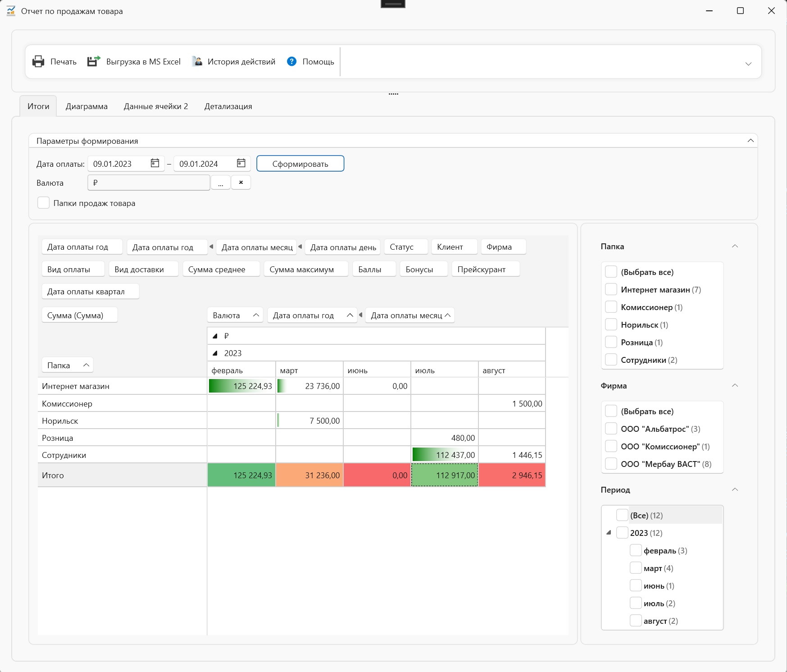Select cell 112 437,00 in Сотрудники row

pos(444,455)
